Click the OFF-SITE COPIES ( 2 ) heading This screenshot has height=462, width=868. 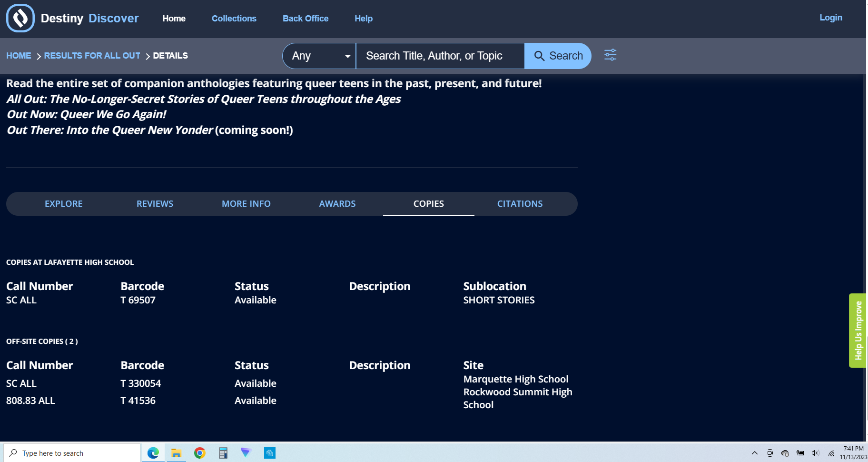(42, 341)
